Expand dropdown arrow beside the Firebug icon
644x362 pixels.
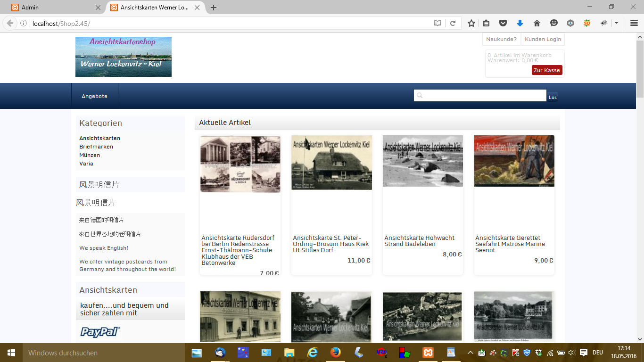[x=616, y=23]
